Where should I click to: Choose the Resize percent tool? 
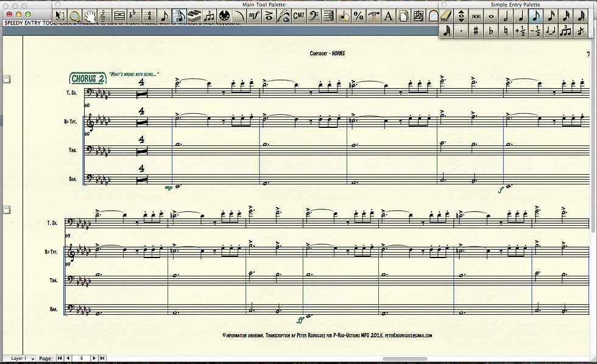[x=358, y=16]
